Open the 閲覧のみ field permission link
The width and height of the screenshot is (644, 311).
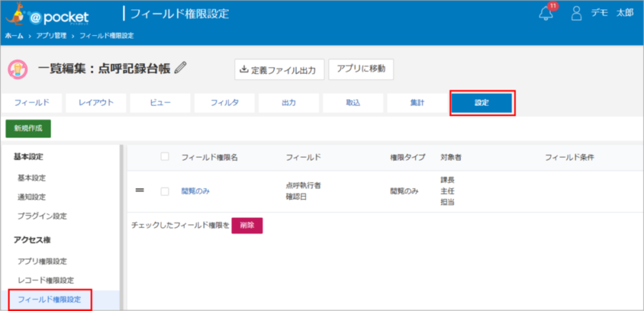pyautogui.click(x=195, y=191)
